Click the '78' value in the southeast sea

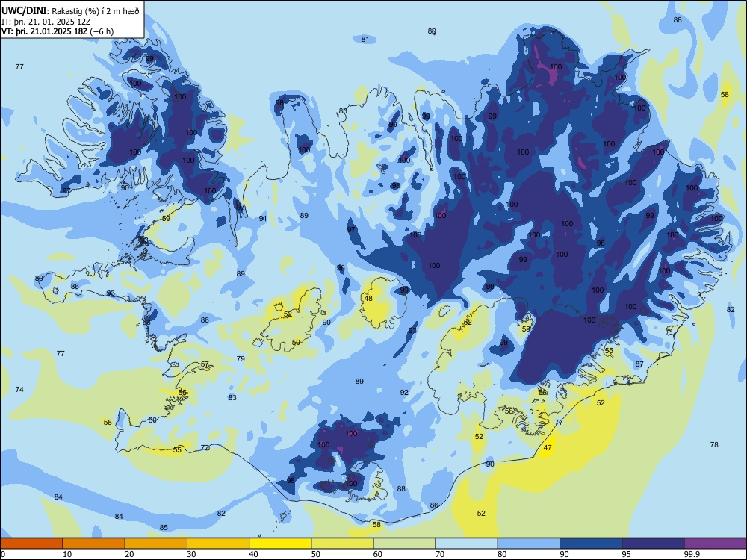(x=714, y=444)
